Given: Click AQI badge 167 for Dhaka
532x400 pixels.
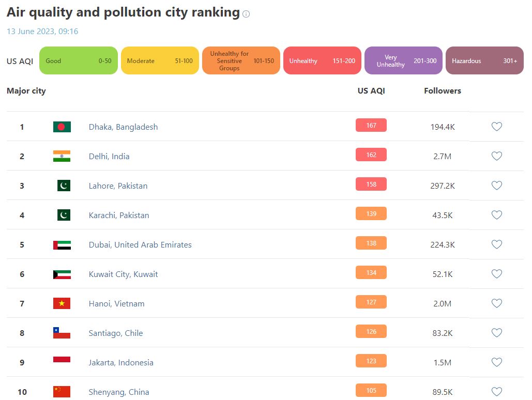Looking at the screenshot, I should coord(371,126).
